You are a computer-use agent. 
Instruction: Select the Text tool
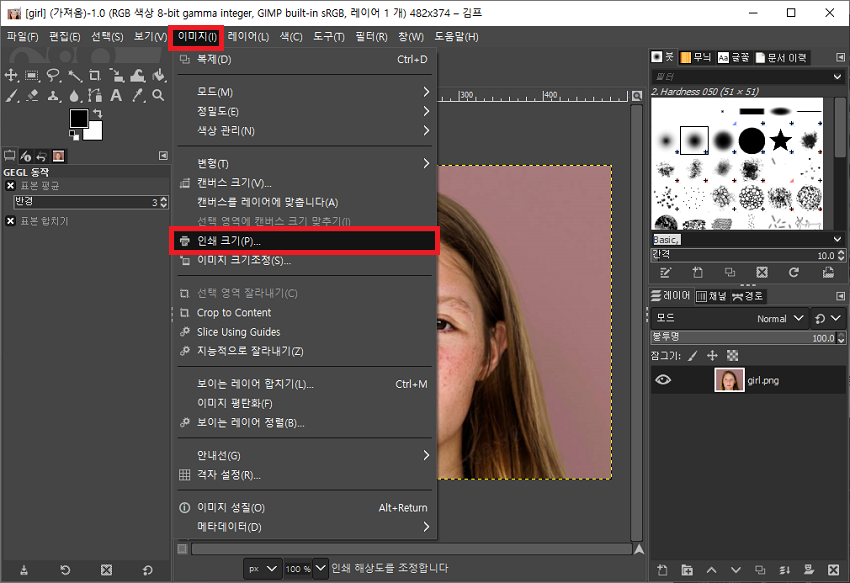116,95
